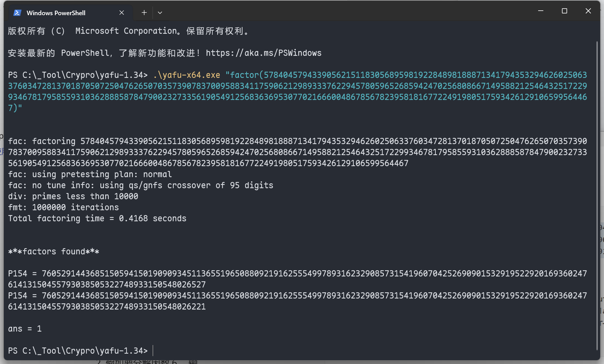Click the "ans = 1" output line
The width and height of the screenshot is (604, 364).
(25, 329)
